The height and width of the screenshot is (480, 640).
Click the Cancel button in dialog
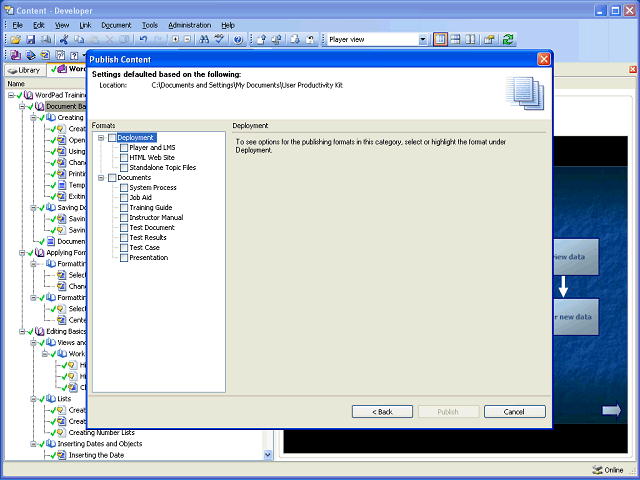[x=514, y=412]
